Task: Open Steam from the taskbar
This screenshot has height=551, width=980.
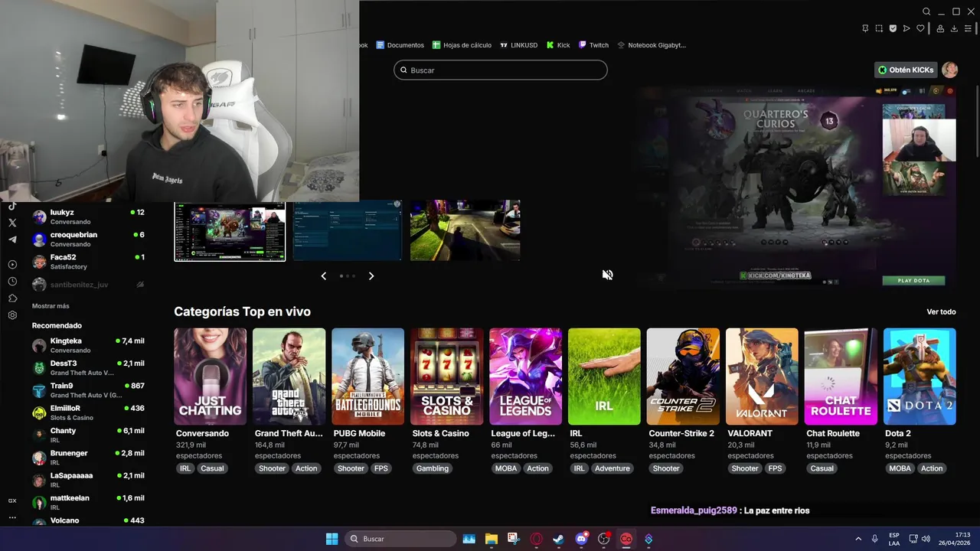Action: tap(559, 539)
